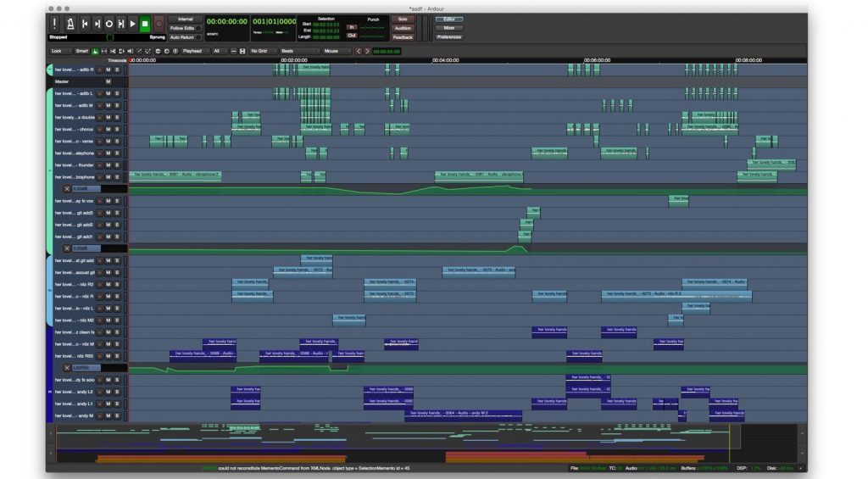This screenshot has height=479, width=868.
Task: Select the Range tool icon
Action: click(x=103, y=52)
